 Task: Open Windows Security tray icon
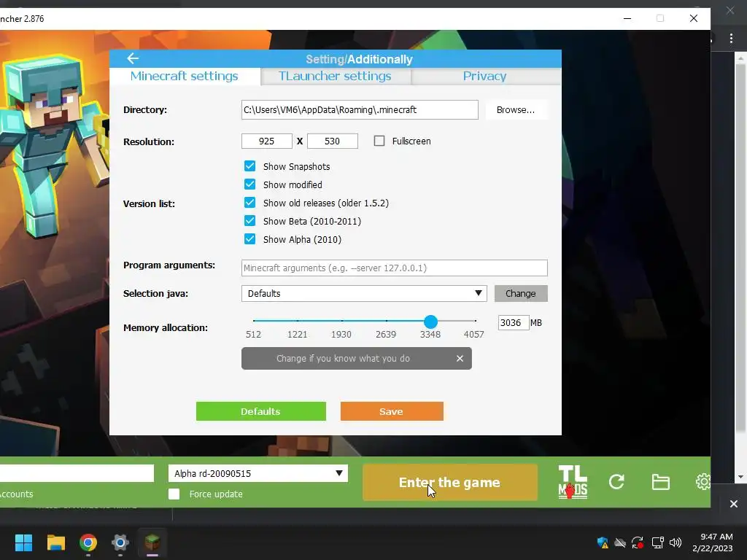point(603,542)
